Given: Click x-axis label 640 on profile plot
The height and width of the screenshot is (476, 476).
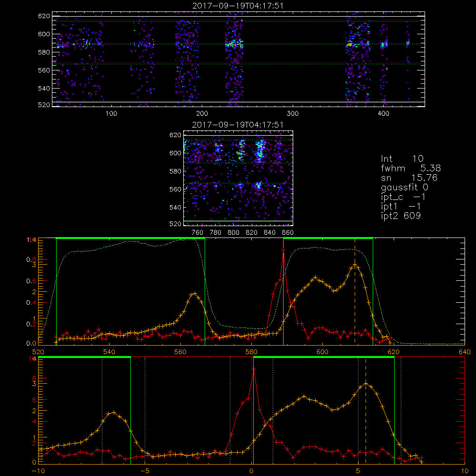Looking at the screenshot, I should coord(465,352).
